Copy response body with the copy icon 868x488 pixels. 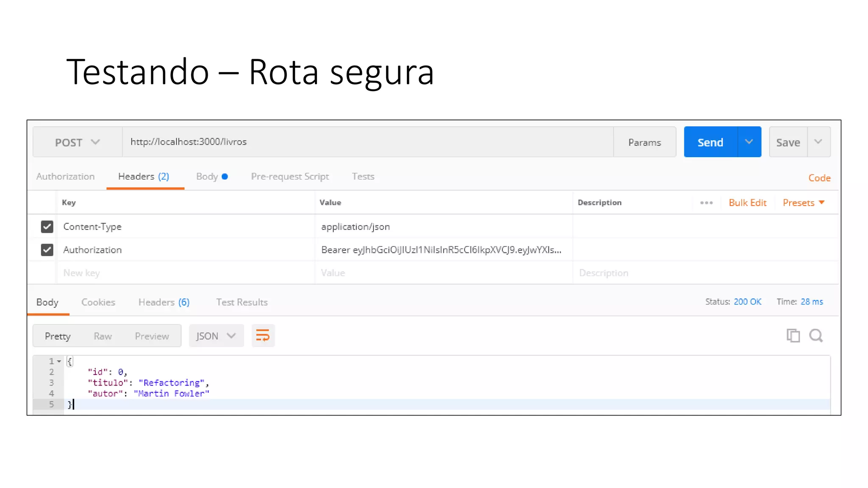793,335
